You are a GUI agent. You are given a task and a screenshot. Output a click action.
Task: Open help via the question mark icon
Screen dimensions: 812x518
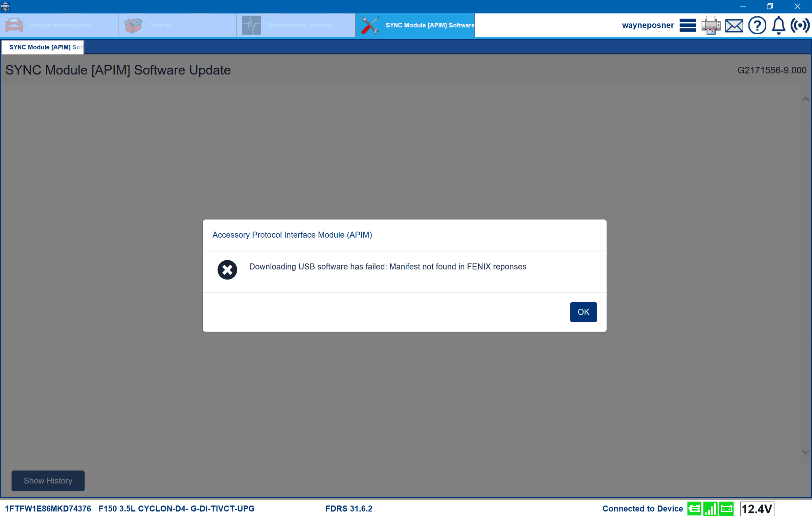pyautogui.click(x=757, y=25)
